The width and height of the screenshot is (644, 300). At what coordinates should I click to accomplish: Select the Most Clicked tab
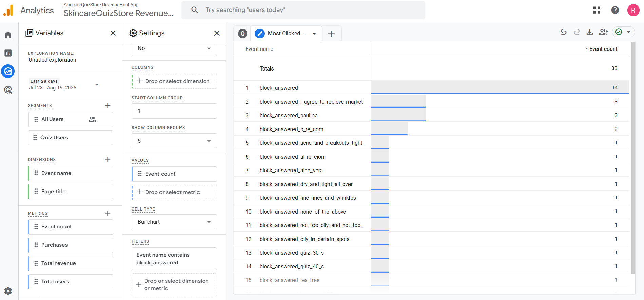[x=286, y=34]
